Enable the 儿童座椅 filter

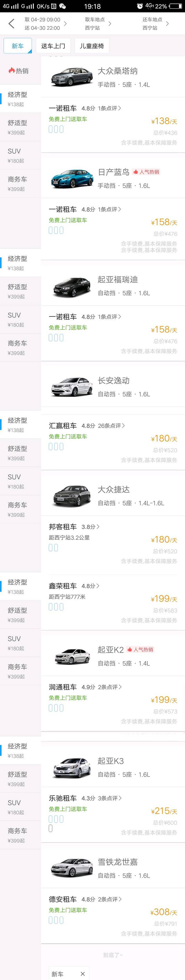(92, 46)
